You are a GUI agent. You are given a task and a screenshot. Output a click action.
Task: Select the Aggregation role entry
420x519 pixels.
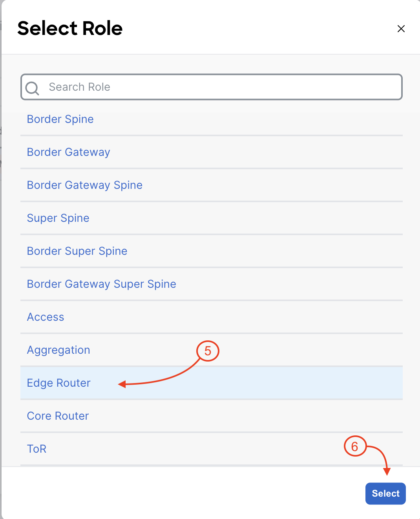click(212, 350)
